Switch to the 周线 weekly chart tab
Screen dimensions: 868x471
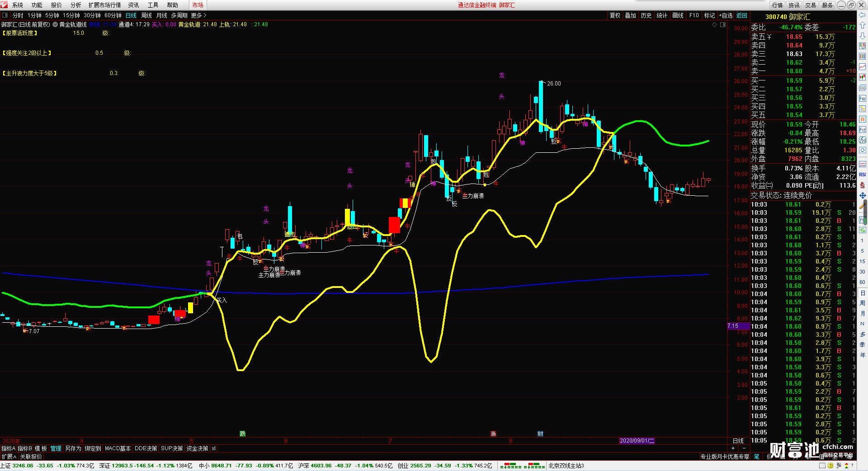pos(146,15)
